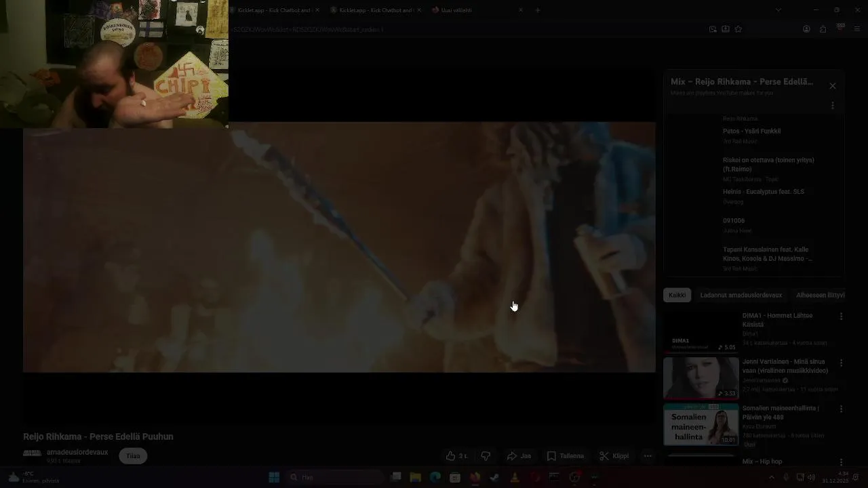
Task: Open options menu for Somalien maineenhallinta video
Action: (841, 409)
